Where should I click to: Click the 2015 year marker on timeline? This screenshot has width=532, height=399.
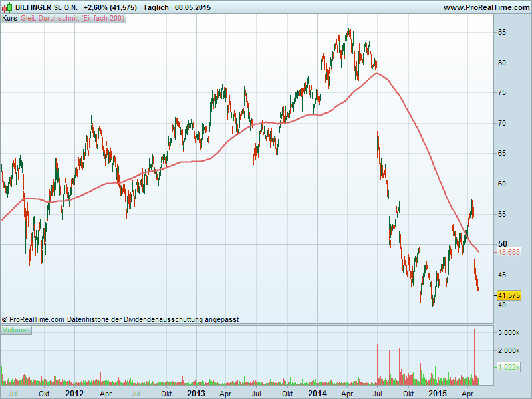tap(437, 393)
